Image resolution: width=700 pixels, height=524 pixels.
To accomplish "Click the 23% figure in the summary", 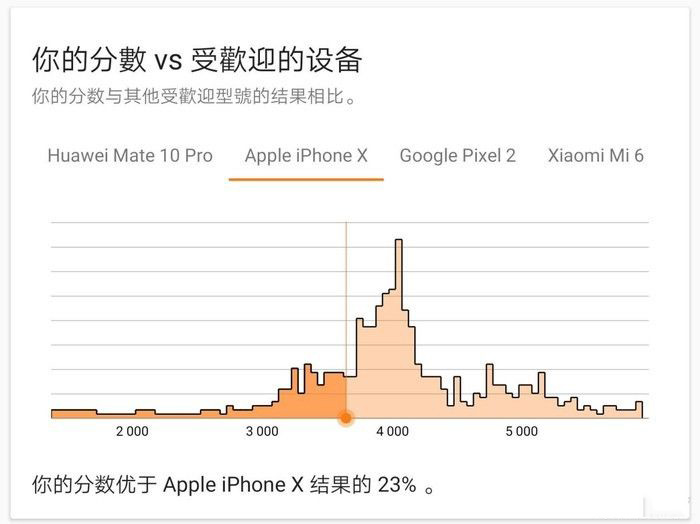I will 396,486.
